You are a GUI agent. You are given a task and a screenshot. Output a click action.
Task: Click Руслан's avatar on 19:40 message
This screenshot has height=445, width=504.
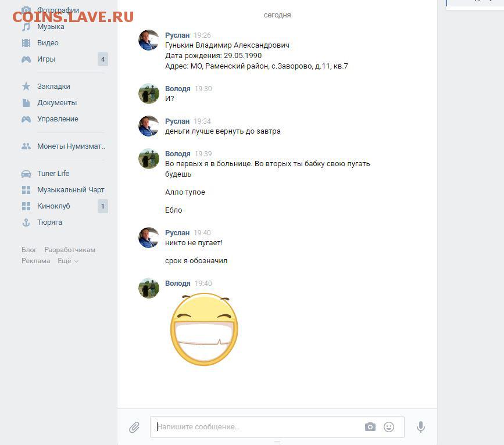tap(148, 238)
